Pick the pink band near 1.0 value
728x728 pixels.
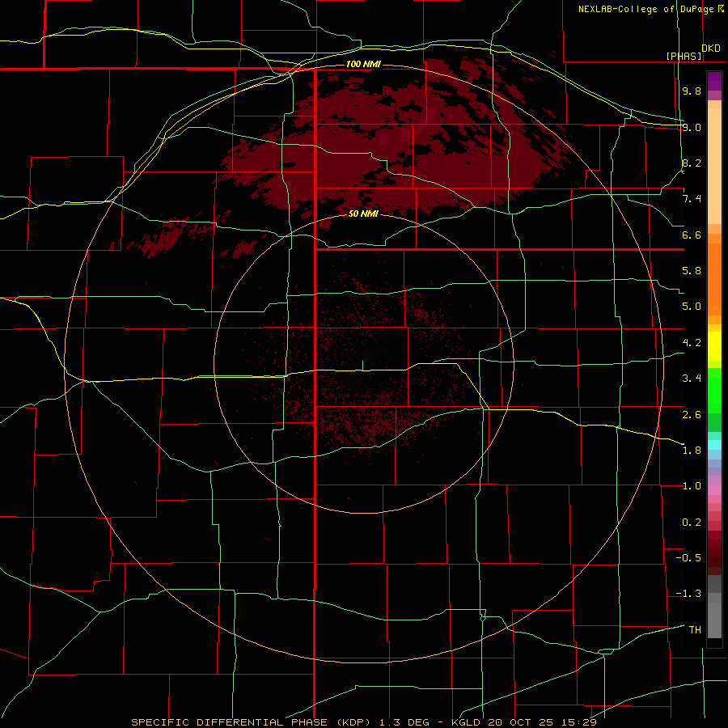[x=714, y=490]
